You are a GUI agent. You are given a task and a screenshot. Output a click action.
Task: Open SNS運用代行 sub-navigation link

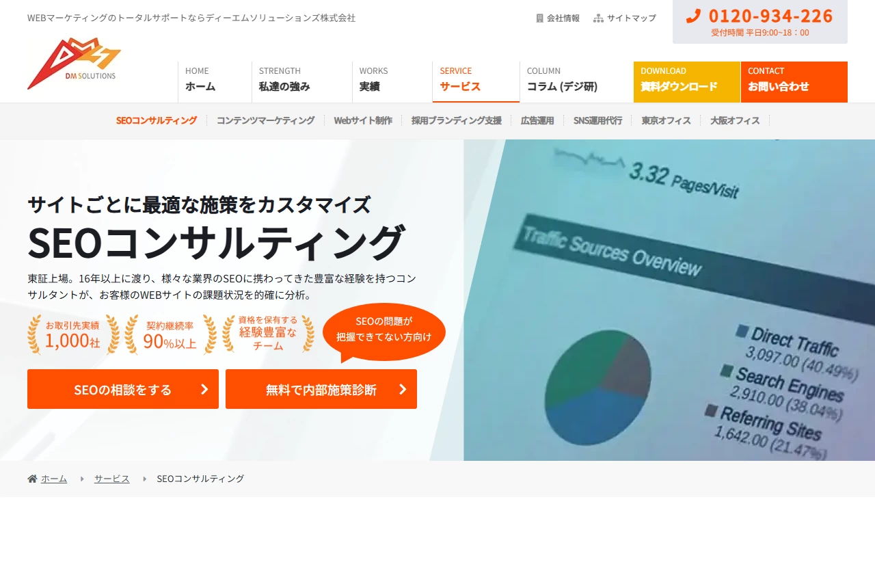(x=598, y=120)
